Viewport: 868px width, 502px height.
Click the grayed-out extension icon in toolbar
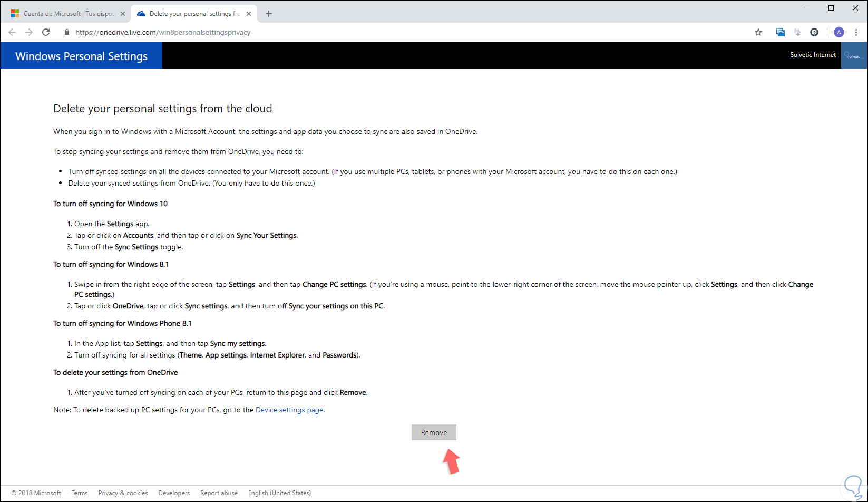797,32
